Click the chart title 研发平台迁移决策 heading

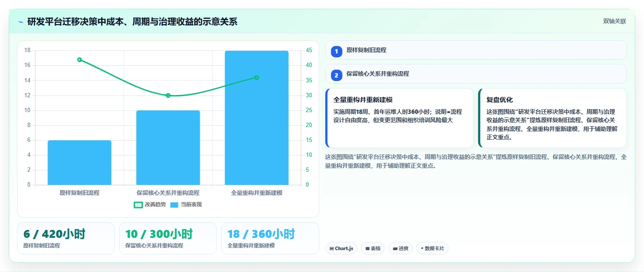tap(132, 21)
